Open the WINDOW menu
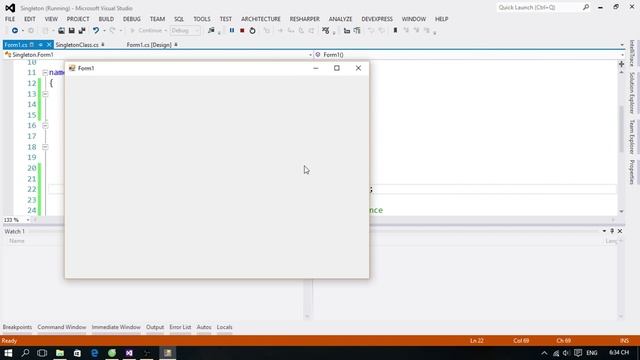This screenshot has height=360, width=640. click(413, 19)
